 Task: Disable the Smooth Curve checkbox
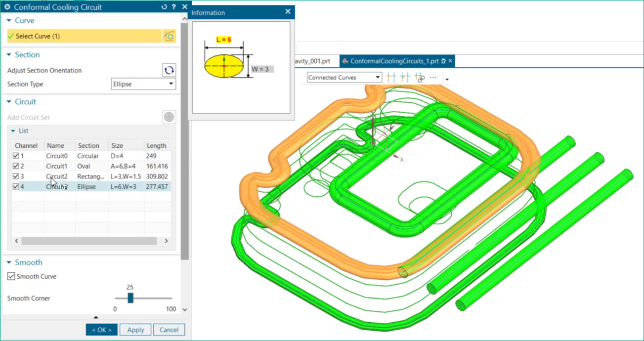11,276
